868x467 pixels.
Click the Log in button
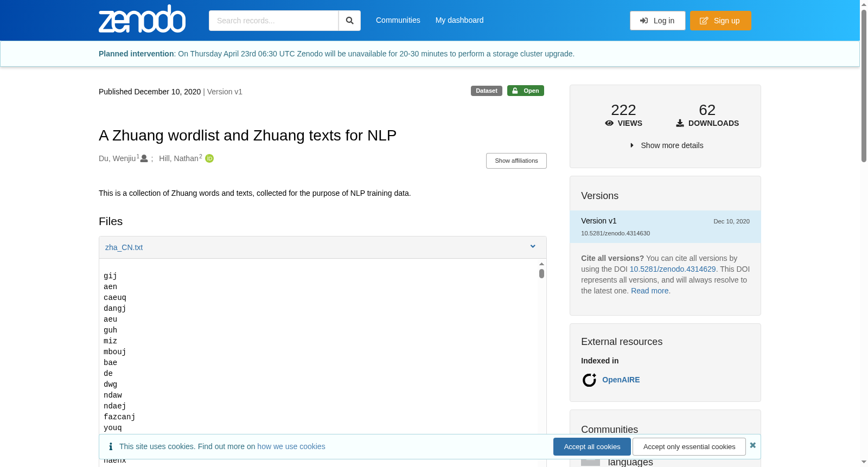(x=658, y=21)
